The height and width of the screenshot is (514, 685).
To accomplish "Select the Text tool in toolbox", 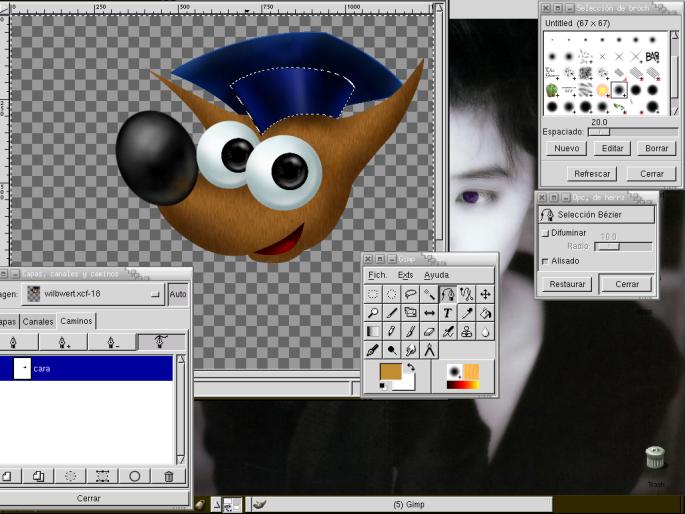I will 448,313.
